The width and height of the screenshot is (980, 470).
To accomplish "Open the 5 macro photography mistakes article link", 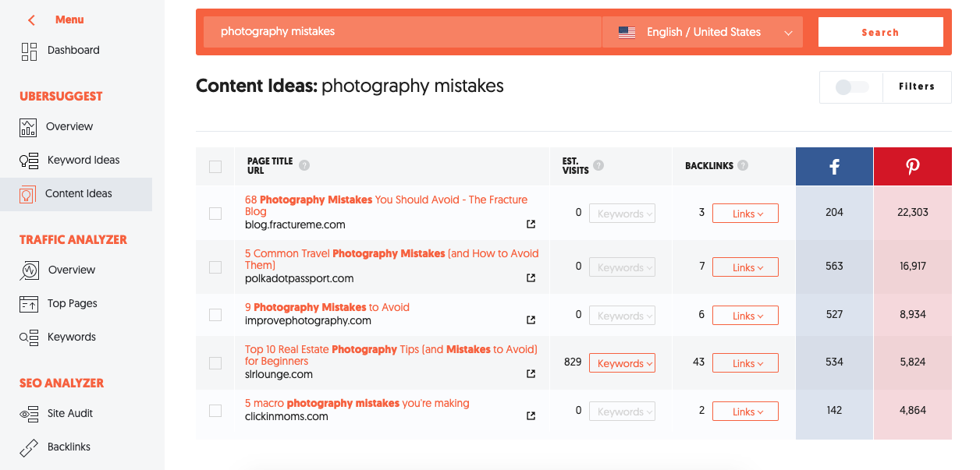I will pos(357,403).
